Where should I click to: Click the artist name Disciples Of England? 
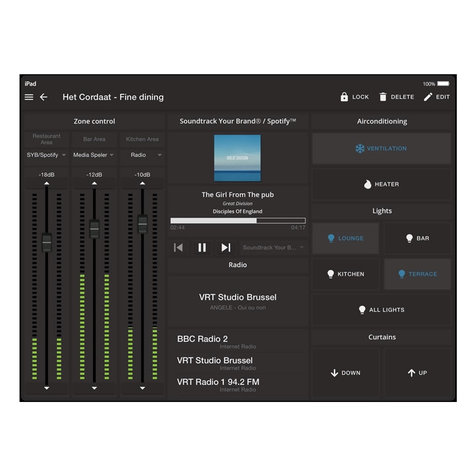pyautogui.click(x=237, y=212)
